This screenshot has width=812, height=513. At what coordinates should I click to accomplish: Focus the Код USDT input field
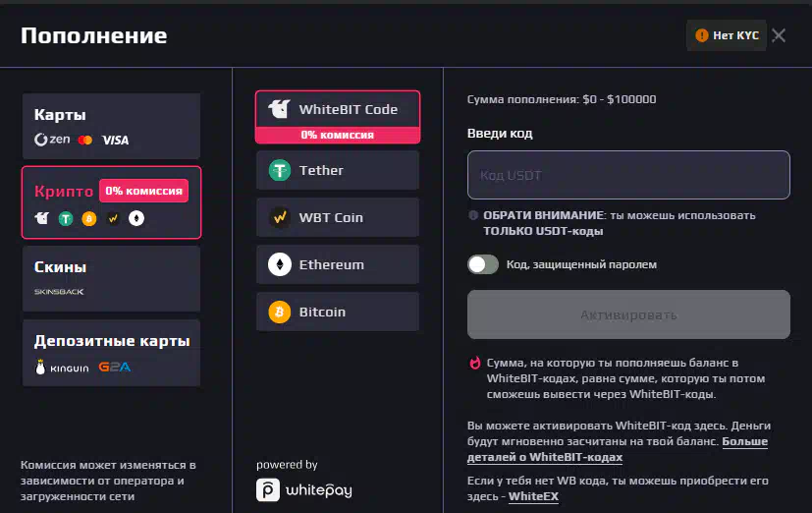628,175
